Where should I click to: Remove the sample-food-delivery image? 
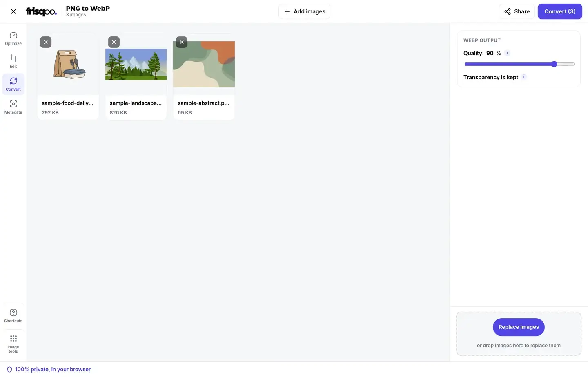pyautogui.click(x=46, y=42)
